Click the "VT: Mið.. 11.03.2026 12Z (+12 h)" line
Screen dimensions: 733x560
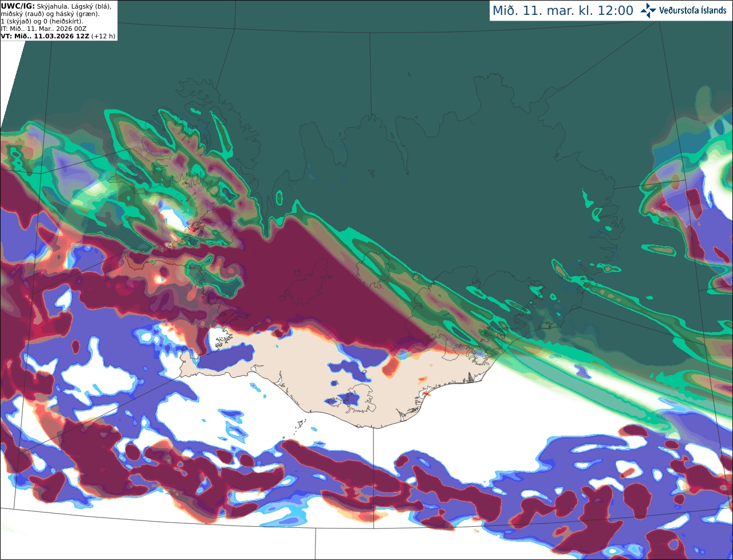[58, 36]
